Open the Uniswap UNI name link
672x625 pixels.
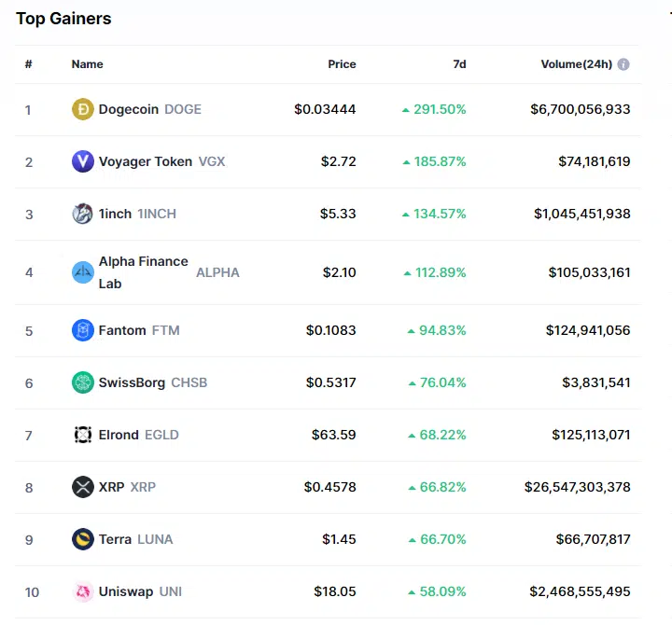pyautogui.click(x=140, y=591)
